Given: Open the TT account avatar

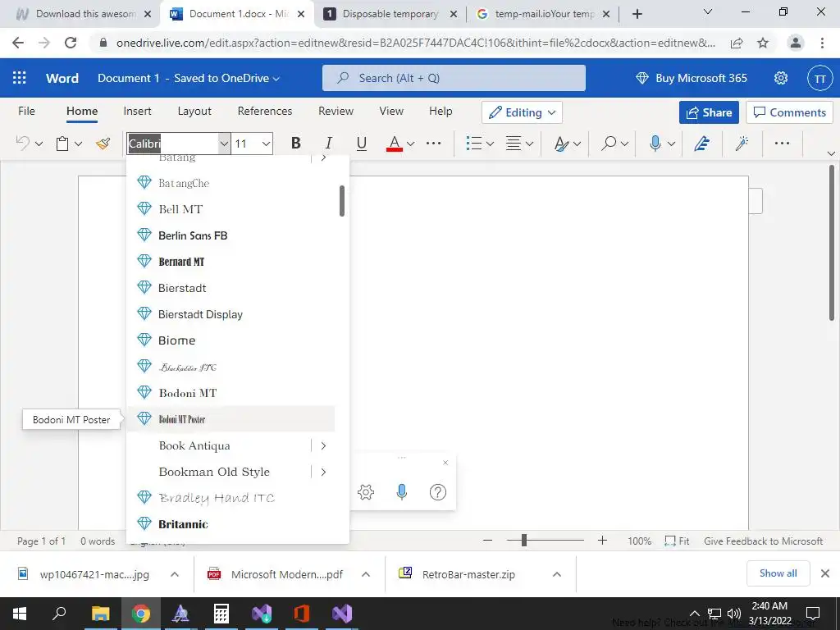Looking at the screenshot, I should point(819,79).
